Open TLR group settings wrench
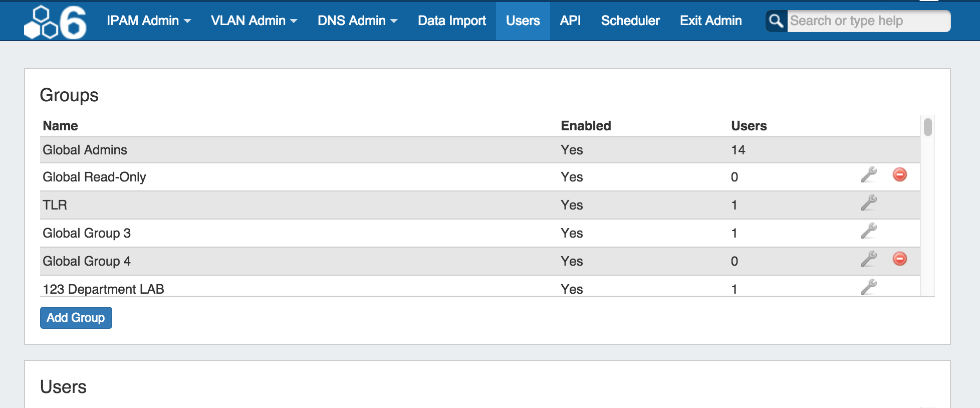This screenshot has width=980, height=408. [868, 203]
